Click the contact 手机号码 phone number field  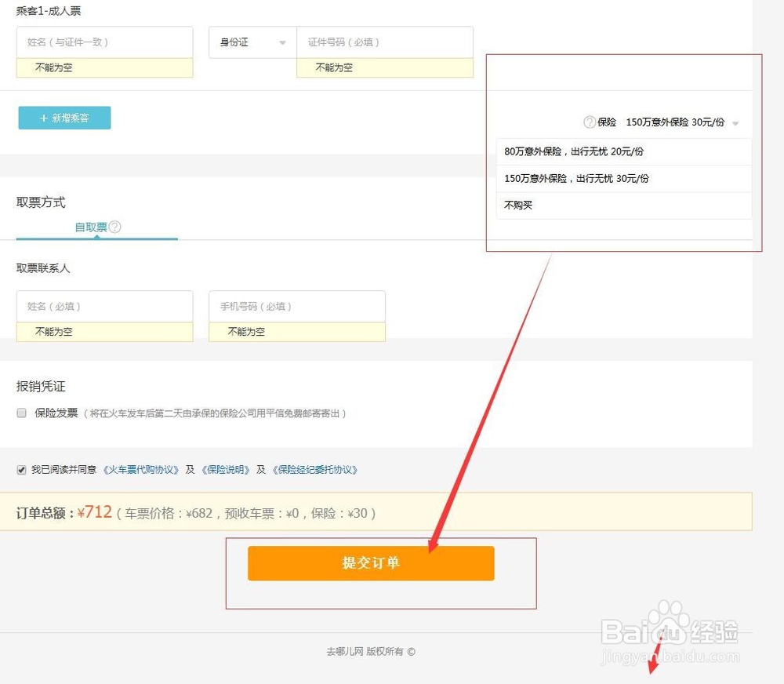(296, 306)
